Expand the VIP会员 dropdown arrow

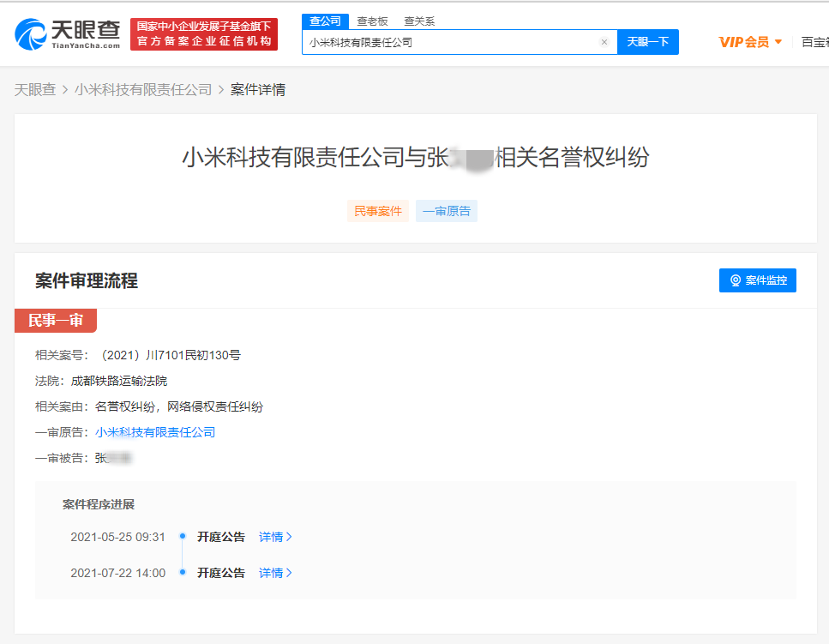[x=778, y=42]
